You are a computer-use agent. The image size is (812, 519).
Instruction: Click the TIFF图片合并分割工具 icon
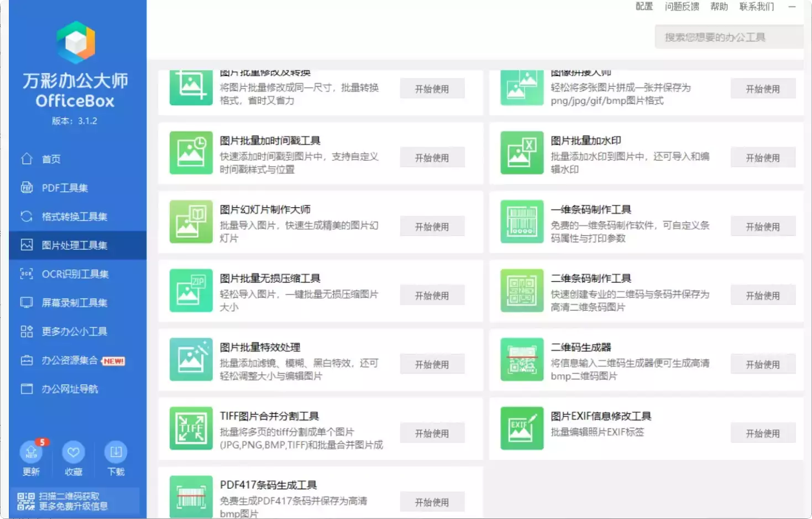click(x=190, y=429)
